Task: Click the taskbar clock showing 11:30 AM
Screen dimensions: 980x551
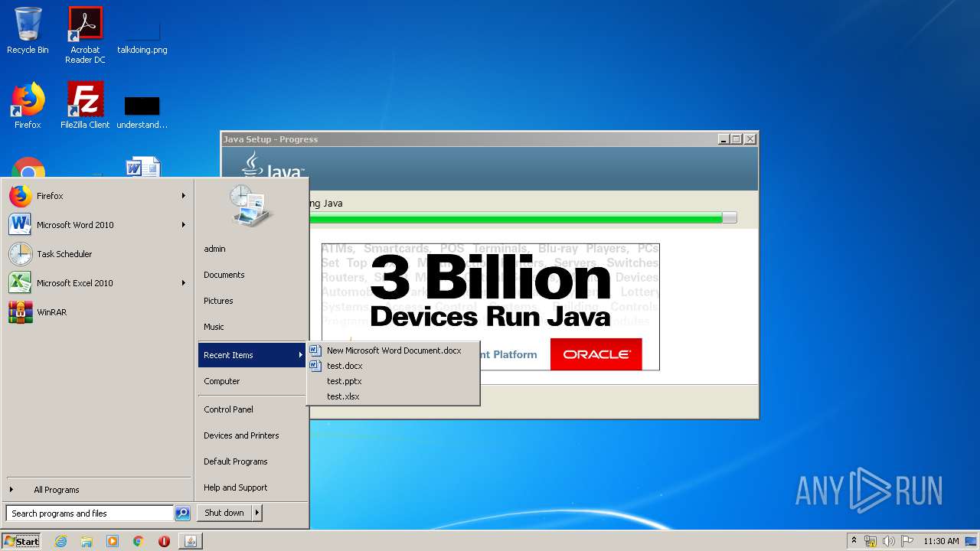Action: pos(941,541)
